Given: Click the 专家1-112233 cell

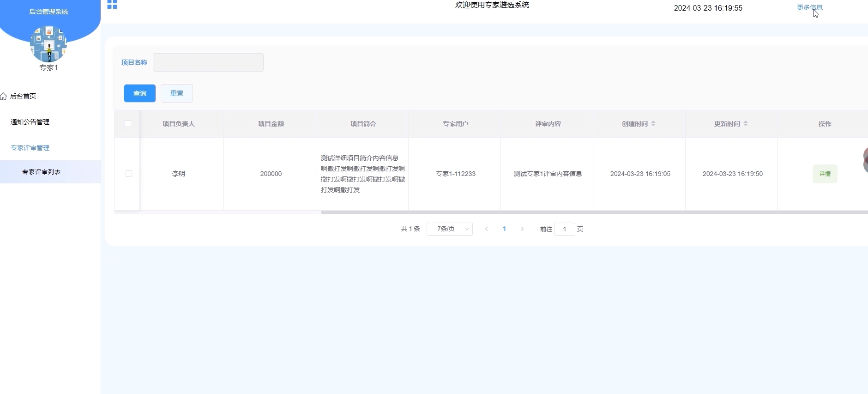Looking at the screenshot, I should [456, 174].
